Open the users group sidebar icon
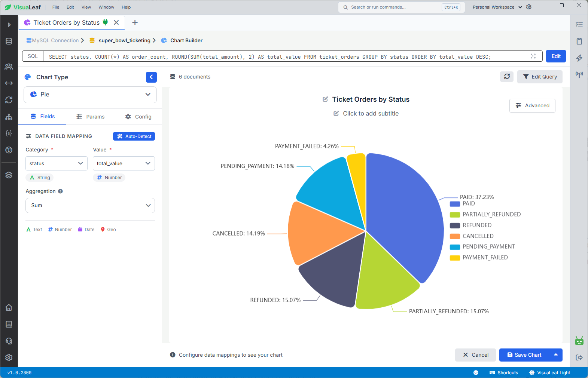 (9, 67)
